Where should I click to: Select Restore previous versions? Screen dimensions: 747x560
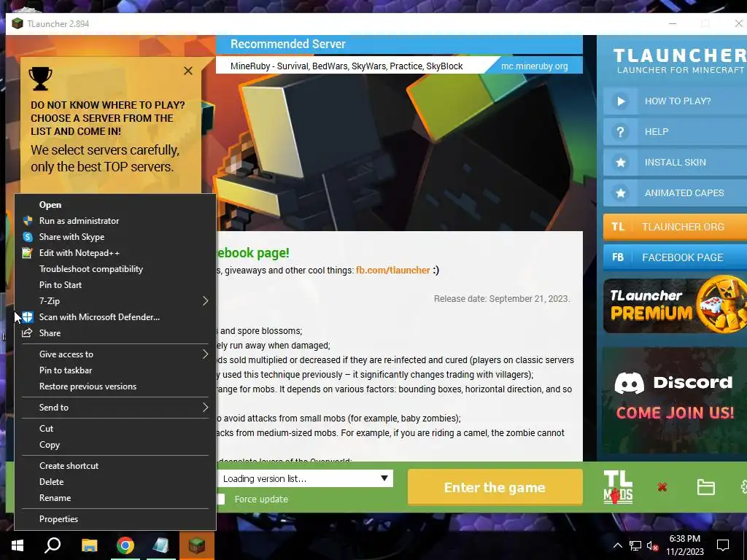[x=115, y=386]
